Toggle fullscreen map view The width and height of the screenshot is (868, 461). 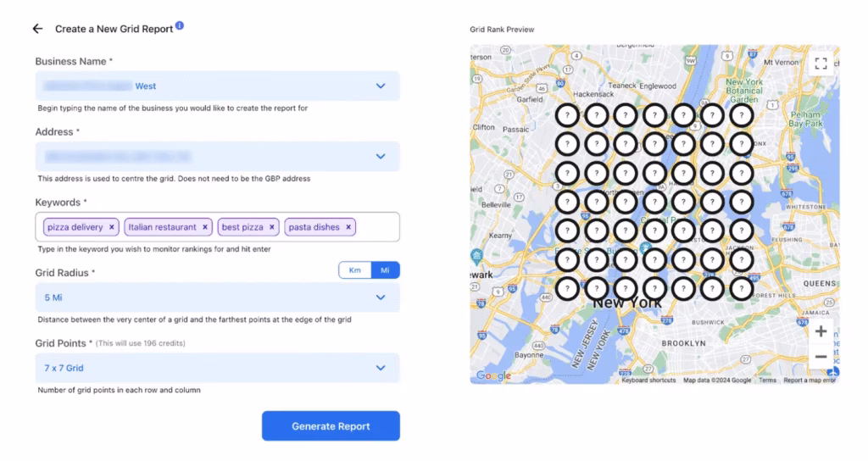coord(820,64)
